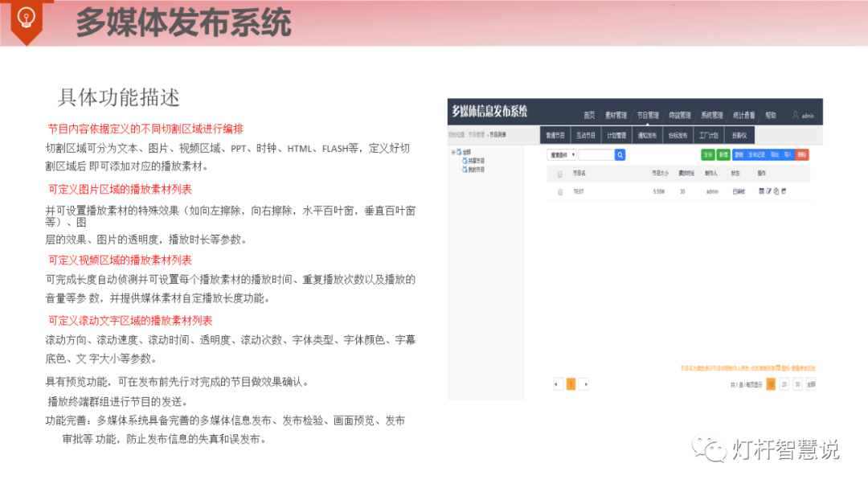Toggle the select-all checkbox in the table header
868x488 pixels.
[x=559, y=174]
